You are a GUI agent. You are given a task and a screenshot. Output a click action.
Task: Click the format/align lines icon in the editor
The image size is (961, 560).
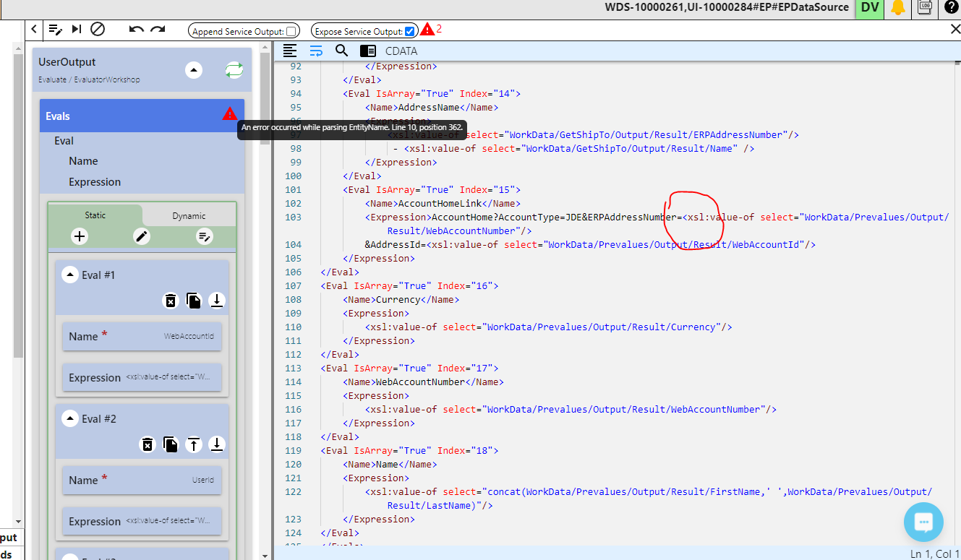point(290,51)
